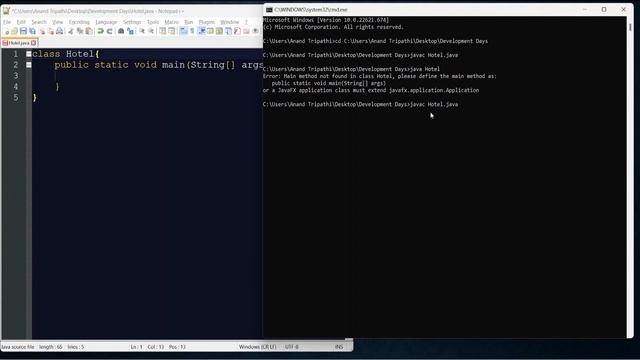This screenshot has height=360, width=640.
Task: Click the Monitoring (eye) toolbar icon
Action: 255,31
